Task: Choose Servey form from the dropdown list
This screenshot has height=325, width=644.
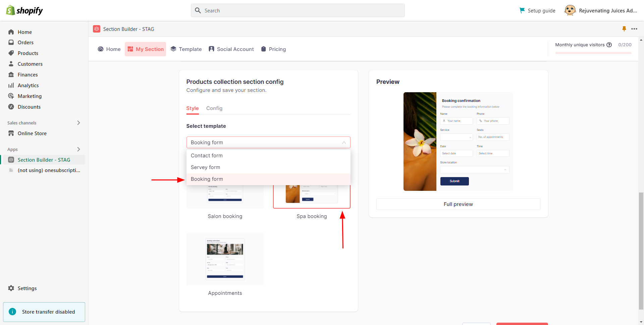Action: point(268,167)
